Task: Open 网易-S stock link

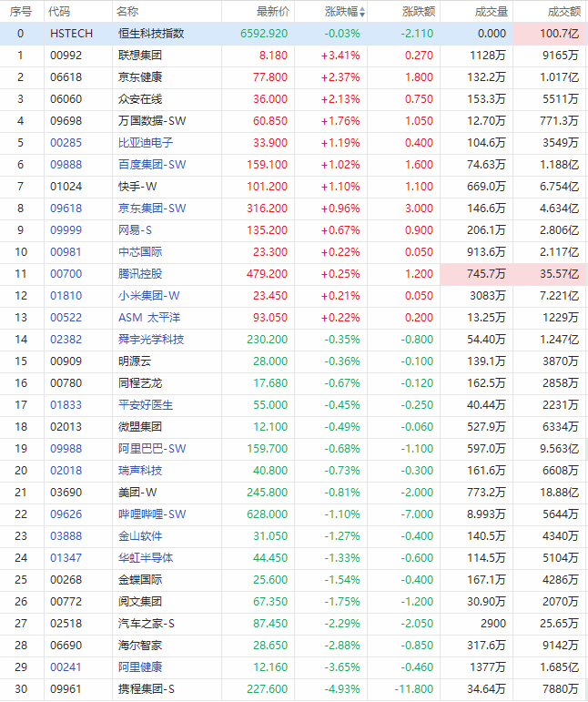Action: point(135,230)
